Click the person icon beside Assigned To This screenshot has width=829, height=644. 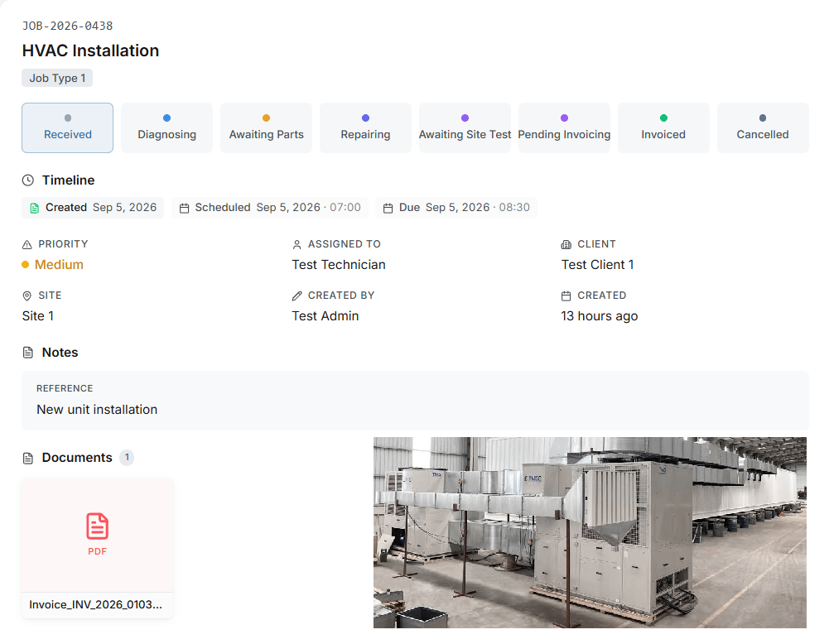pyautogui.click(x=296, y=244)
